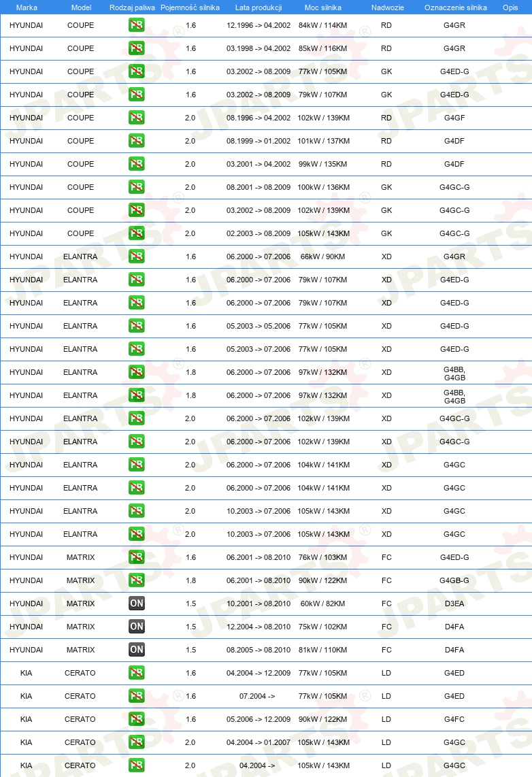Click petrol icon in COUPE G4GF engine row
This screenshot has width=532, height=777.
click(x=136, y=118)
